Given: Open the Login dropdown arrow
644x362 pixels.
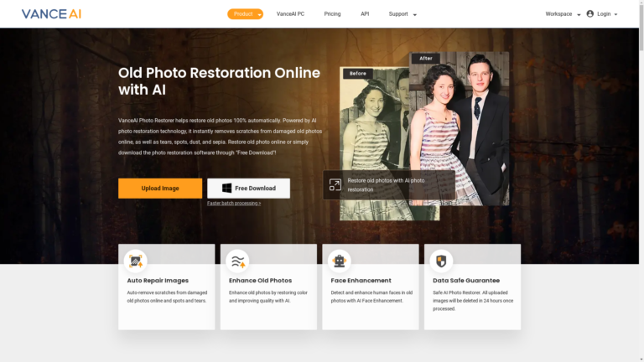Looking at the screenshot, I should (618, 14).
